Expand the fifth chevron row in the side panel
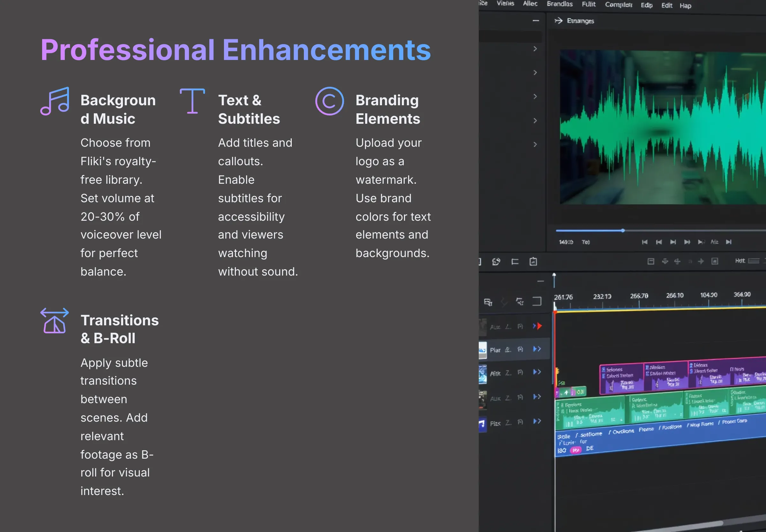Screen dimensions: 766x532 tap(535, 145)
